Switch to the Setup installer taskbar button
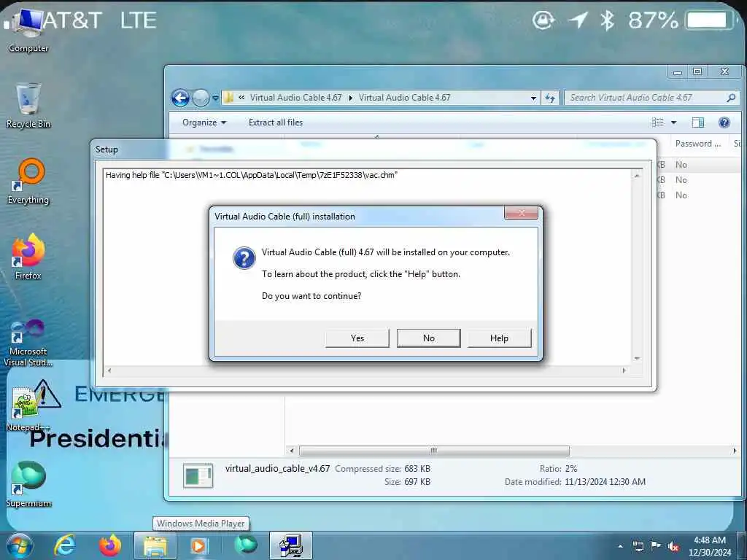Viewport: 747px width, 560px height. coord(290,545)
